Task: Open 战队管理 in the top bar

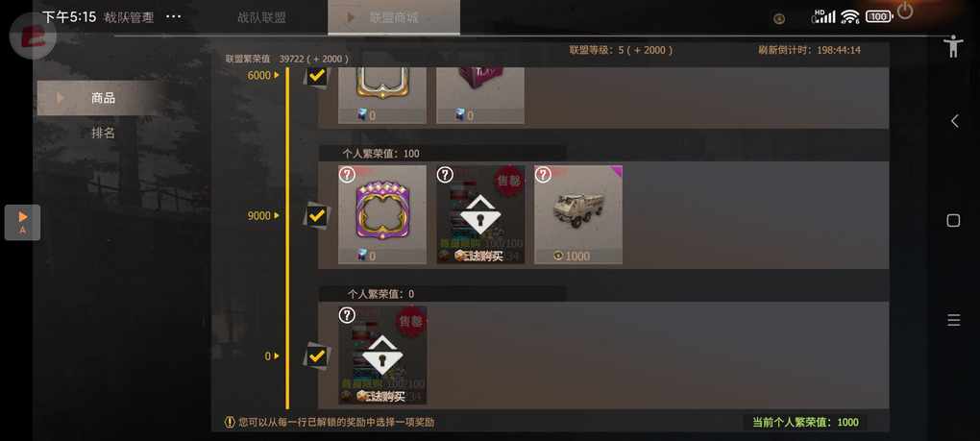Action: [x=129, y=17]
